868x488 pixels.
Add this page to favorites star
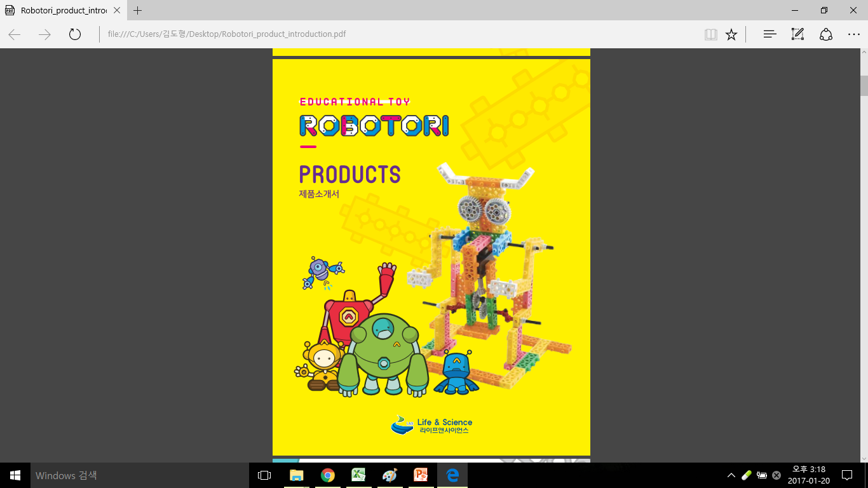[731, 34]
